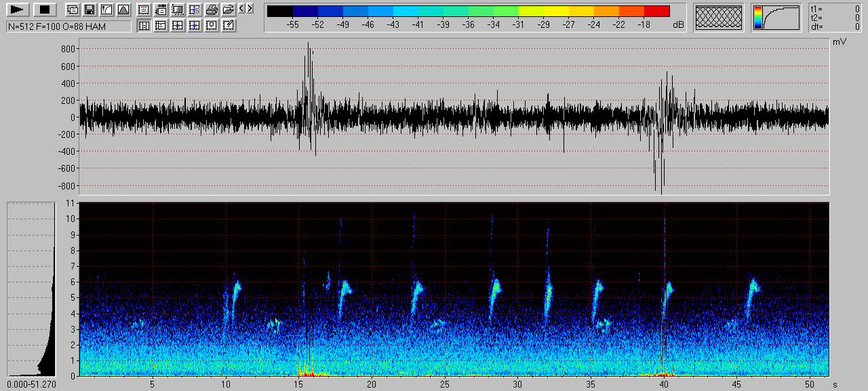
Task: Toggle the pressed vertical-lines cursor mode button
Action: (x=144, y=26)
